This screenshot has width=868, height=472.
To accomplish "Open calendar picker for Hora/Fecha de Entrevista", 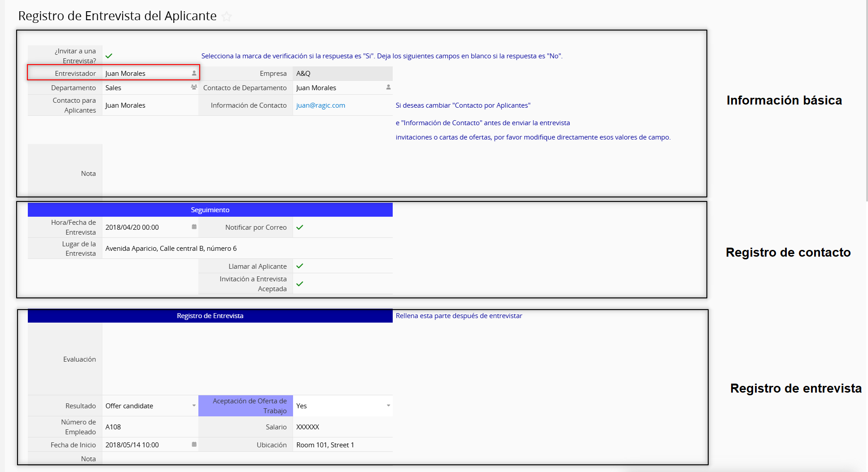I will point(194,227).
